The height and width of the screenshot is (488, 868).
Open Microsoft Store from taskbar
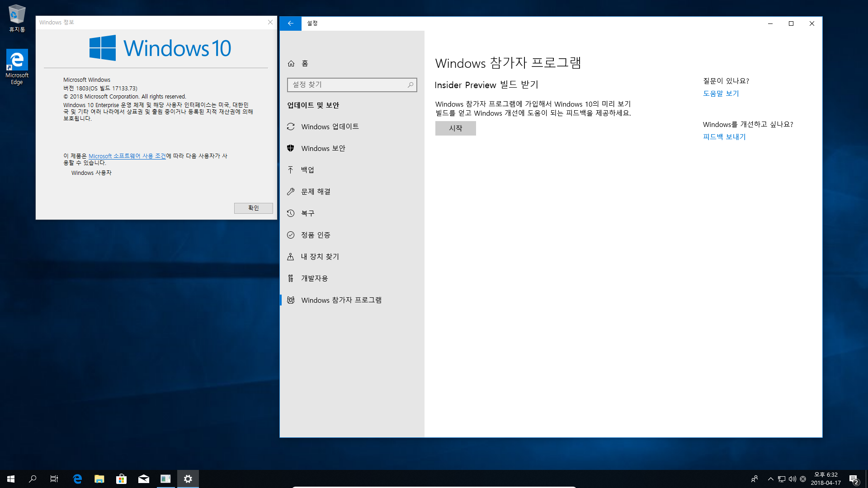coord(121,479)
